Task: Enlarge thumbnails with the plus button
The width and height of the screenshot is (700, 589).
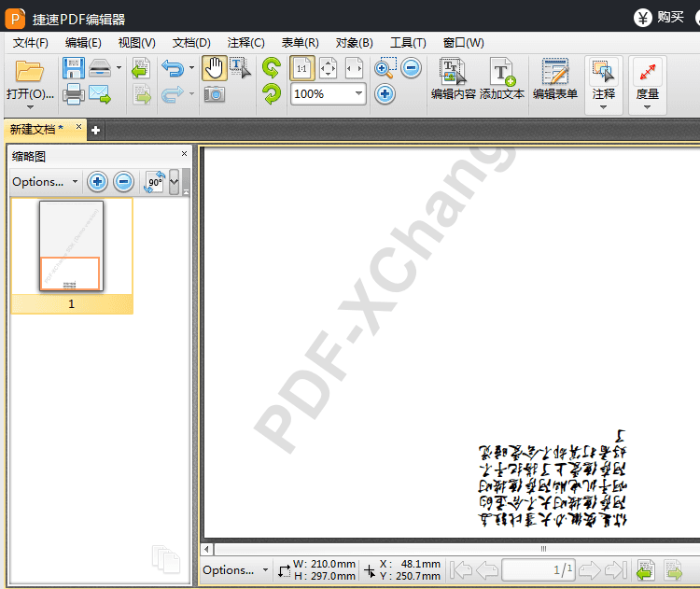Action: point(97,182)
